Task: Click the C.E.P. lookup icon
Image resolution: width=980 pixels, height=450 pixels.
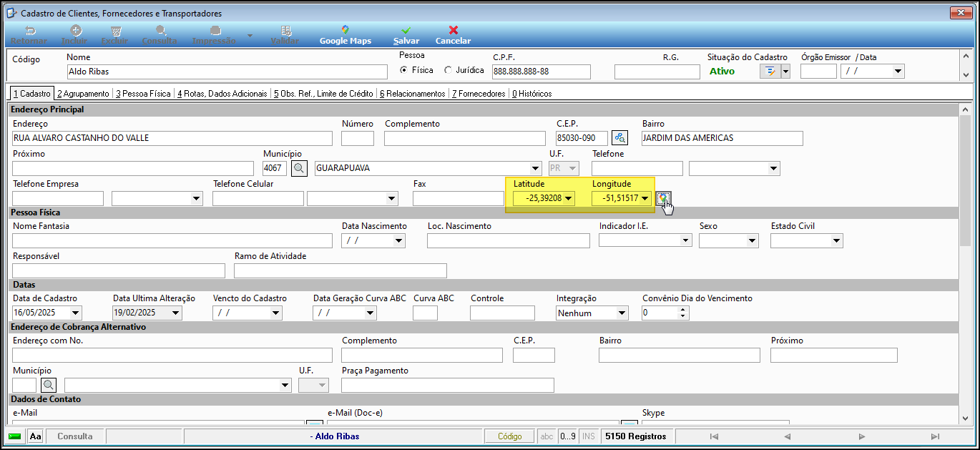Action: click(x=619, y=138)
